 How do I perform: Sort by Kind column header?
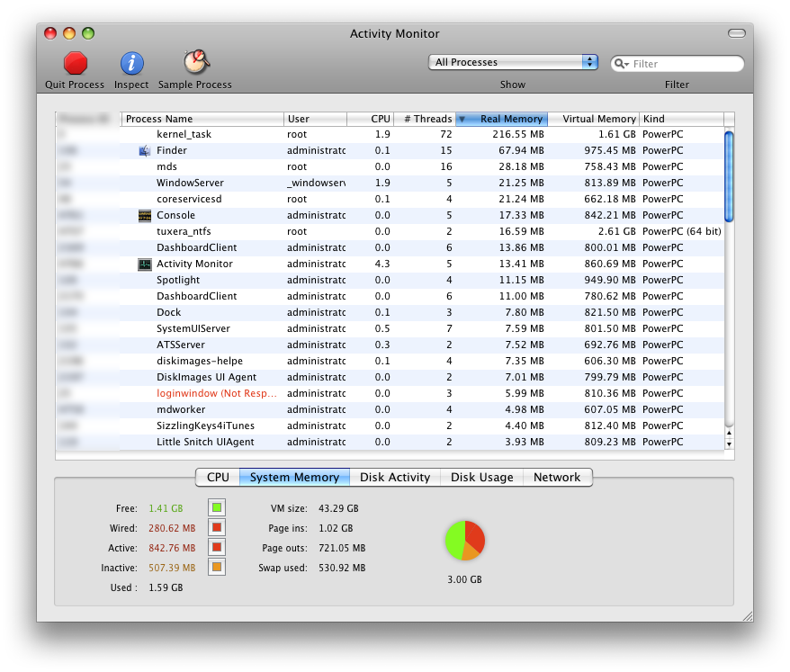682,119
